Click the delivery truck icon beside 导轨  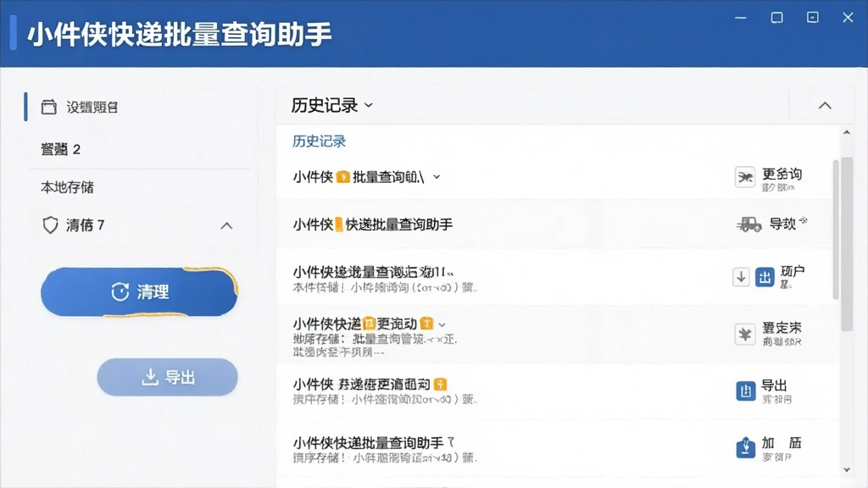[749, 224]
